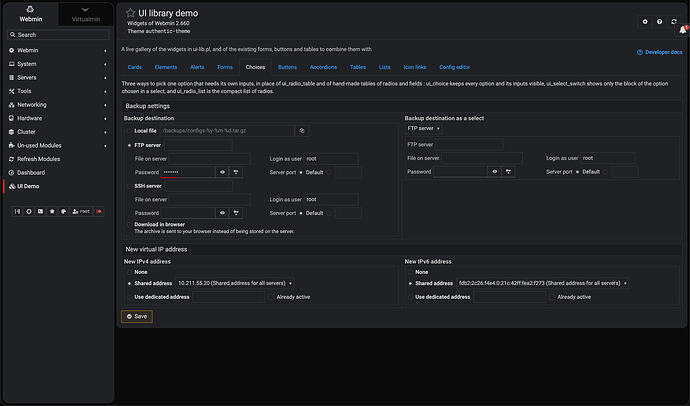Image resolution: width=690 pixels, height=406 pixels.
Task: Open the Elements tab
Action: (x=166, y=67)
